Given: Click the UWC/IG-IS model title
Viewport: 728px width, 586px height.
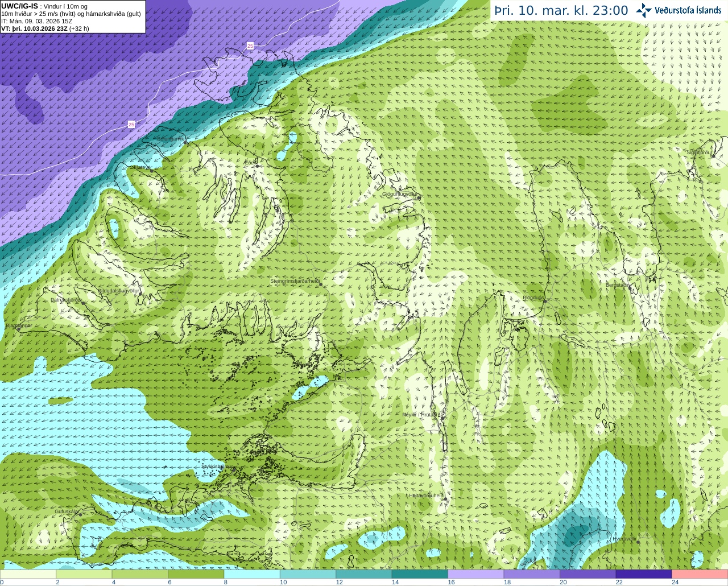Looking at the screenshot, I should (20, 6).
